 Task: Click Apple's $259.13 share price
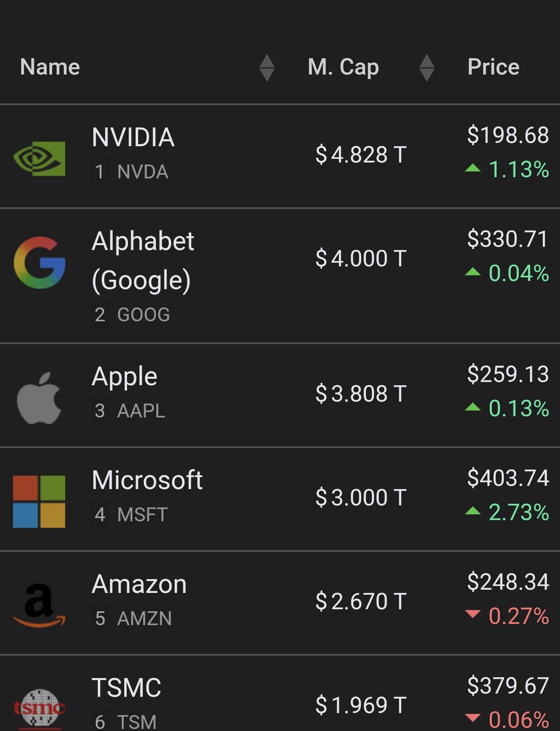pyautogui.click(x=508, y=374)
